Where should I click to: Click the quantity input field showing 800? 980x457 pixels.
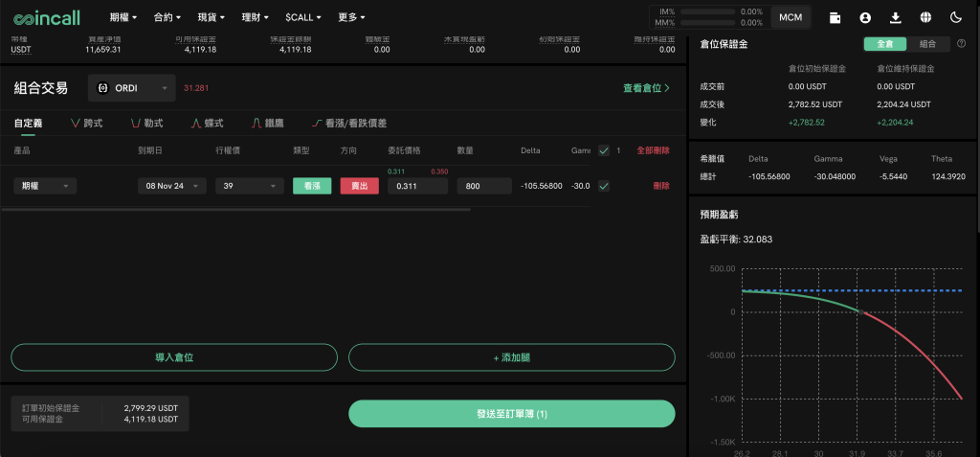tap(483, 186)
